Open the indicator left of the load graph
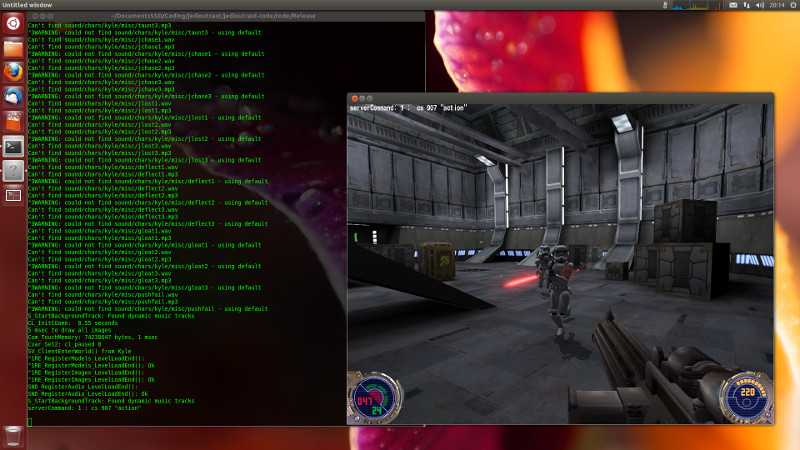The width and height of the screenshot is (800, 450). pyautogui.click(x=665, y=5)
